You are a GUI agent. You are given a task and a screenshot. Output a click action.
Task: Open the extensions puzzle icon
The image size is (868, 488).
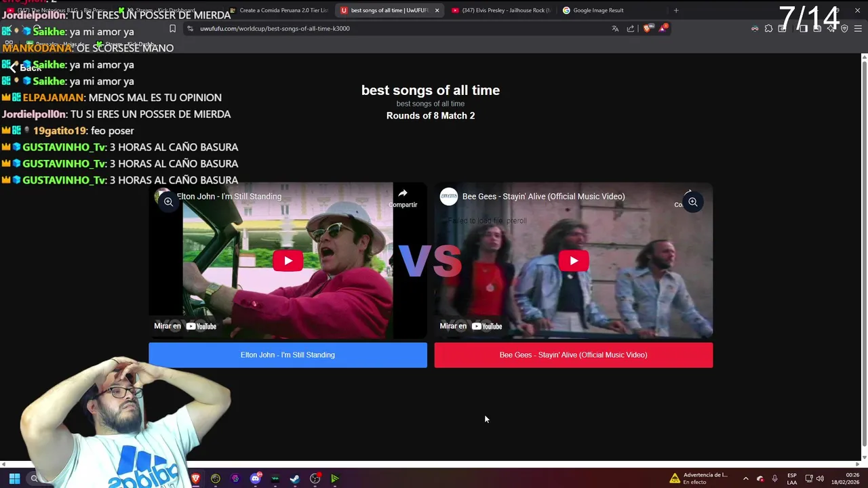[x=768, y=28]
